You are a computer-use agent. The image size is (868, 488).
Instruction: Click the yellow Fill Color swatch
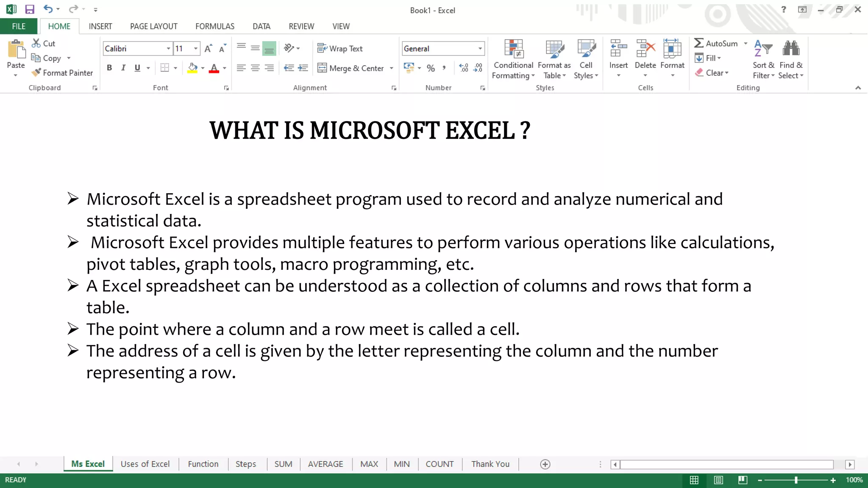(192, 68)
